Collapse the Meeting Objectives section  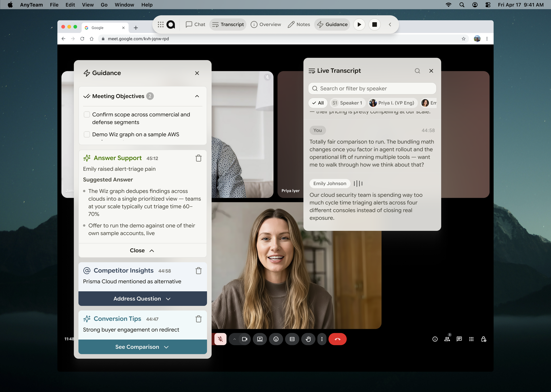click(197, 96)
